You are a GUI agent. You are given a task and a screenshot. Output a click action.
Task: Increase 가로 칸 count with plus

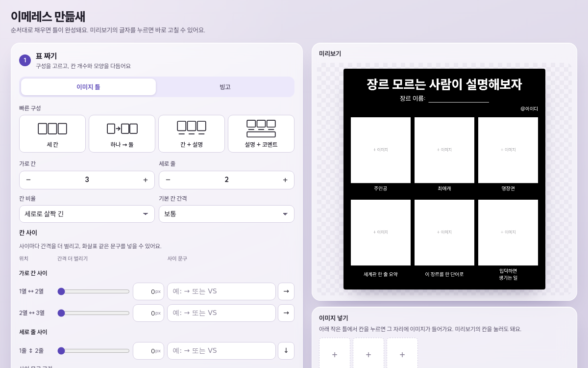click(146, 180)
